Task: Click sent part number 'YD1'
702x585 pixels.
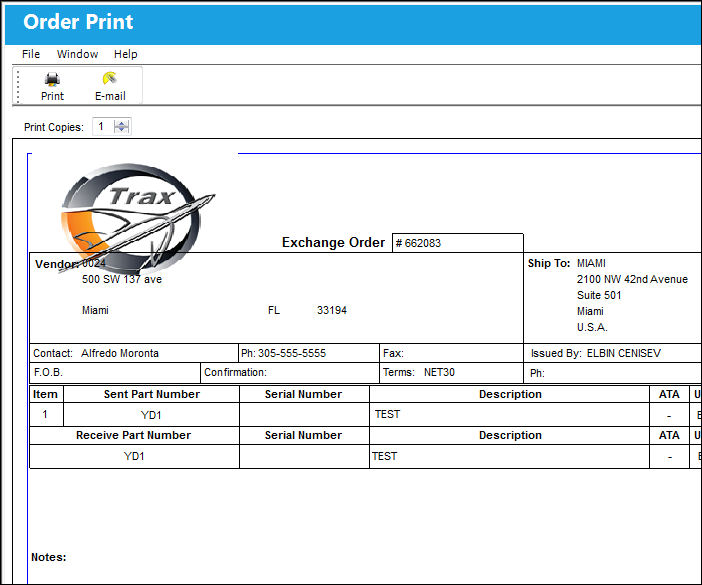Action: click(151, 415)
